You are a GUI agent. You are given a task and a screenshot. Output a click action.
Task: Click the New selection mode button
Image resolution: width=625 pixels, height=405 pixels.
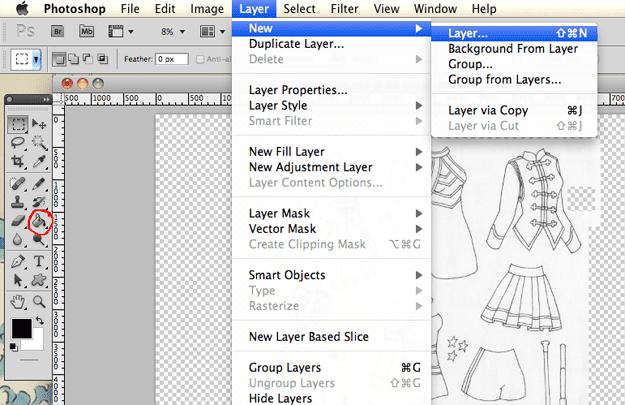59,59
